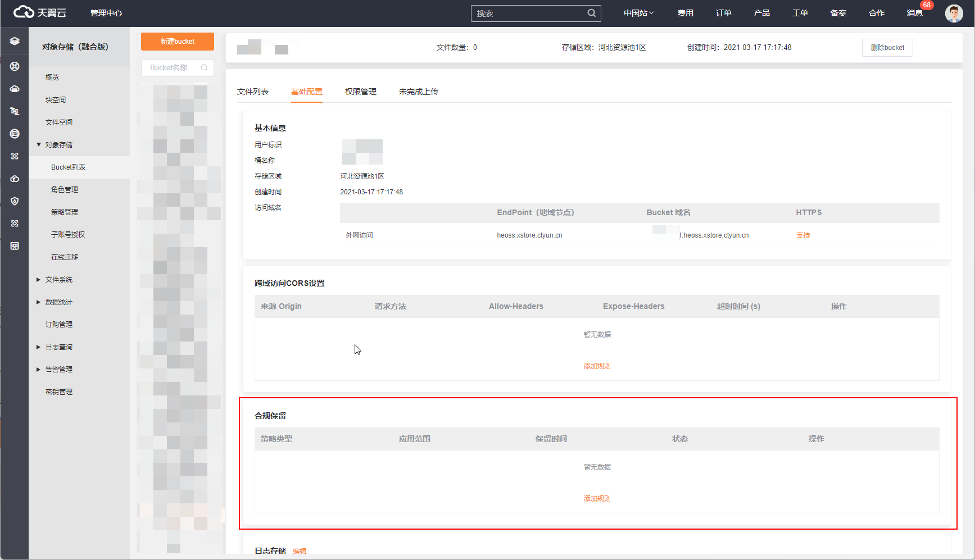Go to 概览 in the side menu
Image resolution: width=975 pixels, height=560 pixels.
pyautogui.click(x=52, y=78)
